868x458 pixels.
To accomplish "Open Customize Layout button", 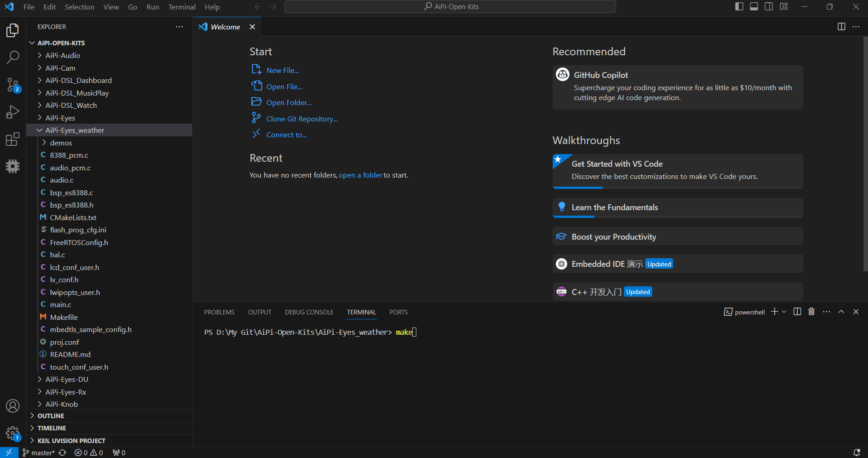I will click(784, 7).
